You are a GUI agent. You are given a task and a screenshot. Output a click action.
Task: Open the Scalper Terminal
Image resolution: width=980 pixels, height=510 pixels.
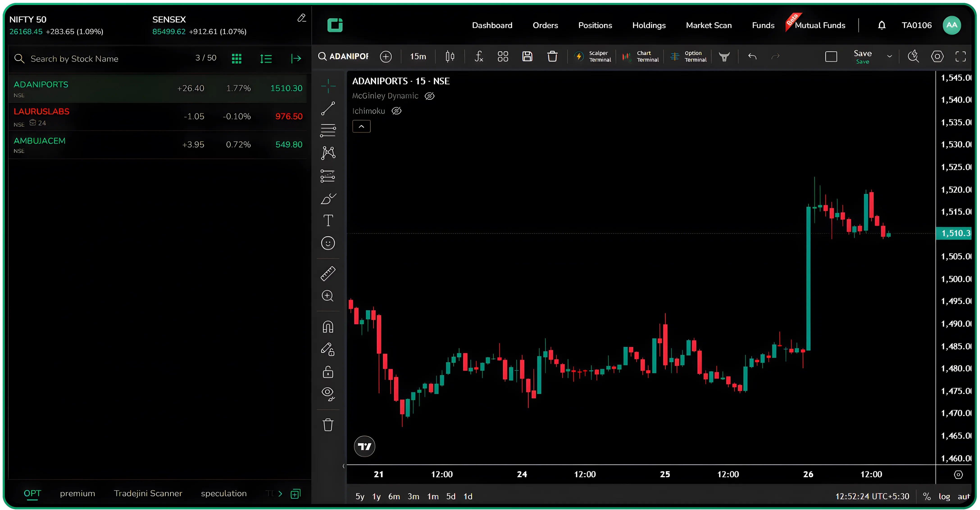pyautogui.click(x=593, y=56)
